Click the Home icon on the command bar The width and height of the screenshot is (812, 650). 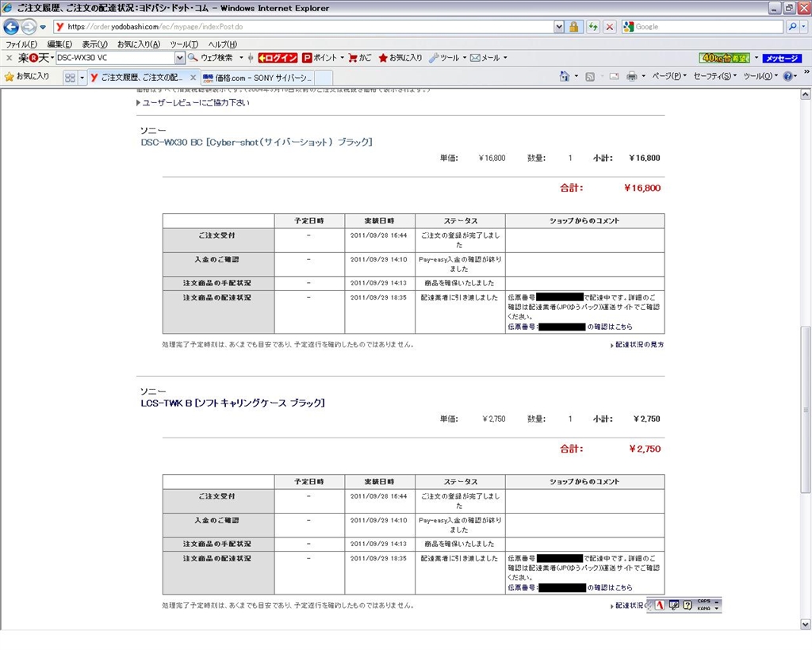[565, 77]
